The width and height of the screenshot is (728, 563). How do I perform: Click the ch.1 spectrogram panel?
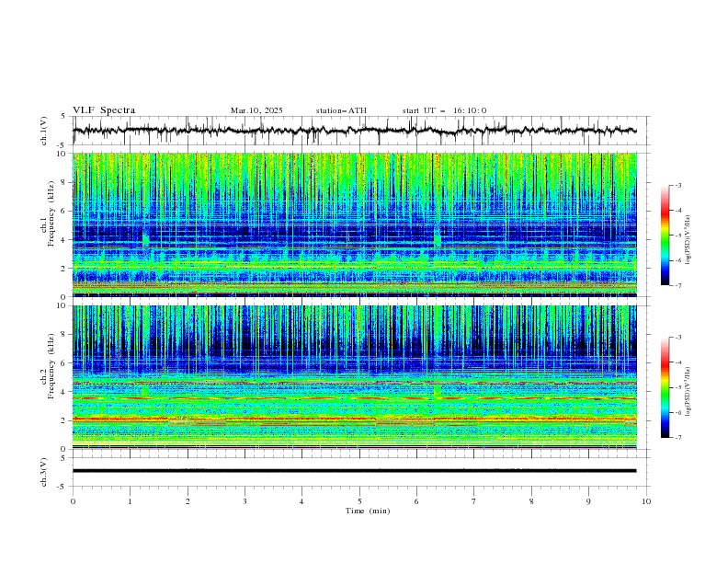point(354,224)
